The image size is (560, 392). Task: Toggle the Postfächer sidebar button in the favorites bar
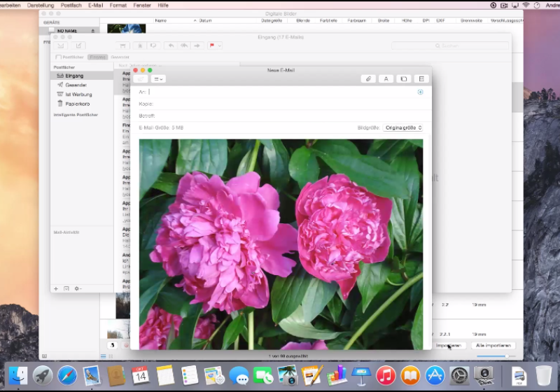pos(69,57)
